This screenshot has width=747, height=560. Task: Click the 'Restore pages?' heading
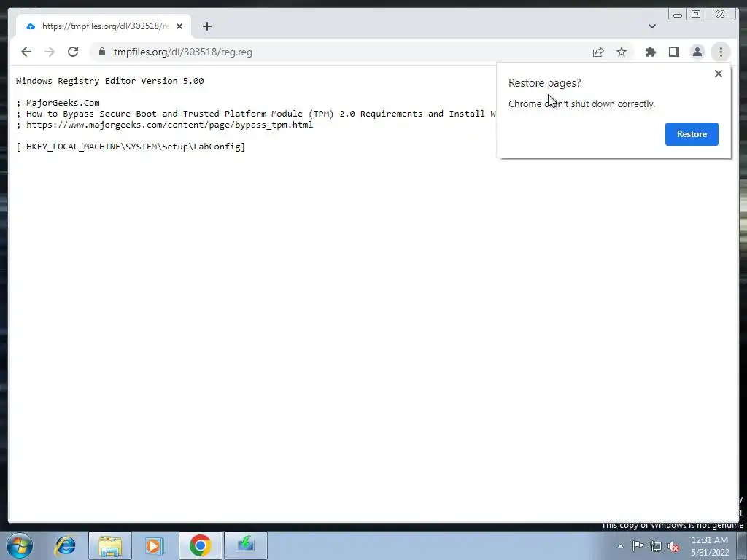point(544,83)
